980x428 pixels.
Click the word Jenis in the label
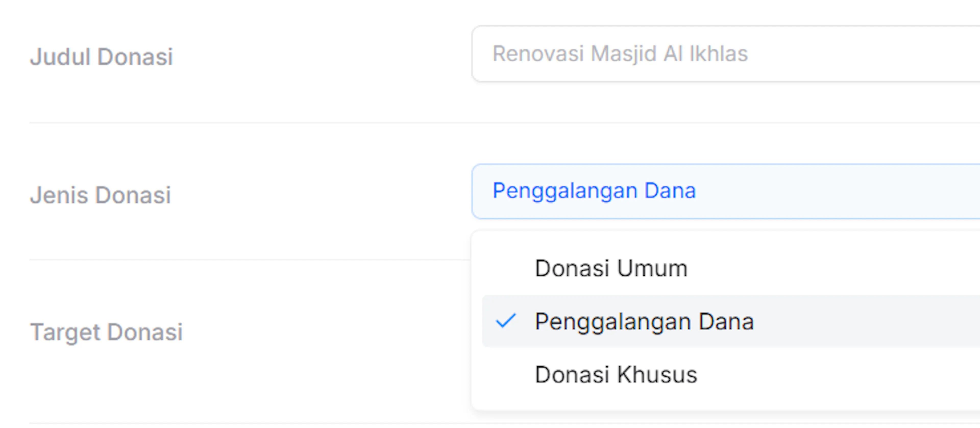[x=59, y=195]
